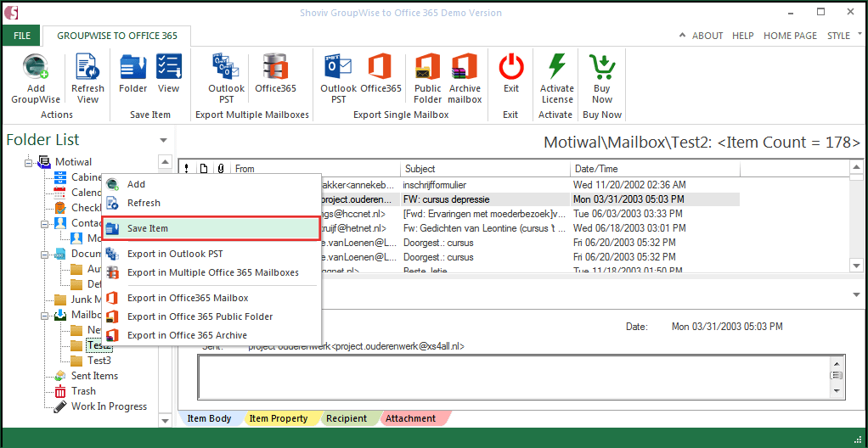The width and height of the screenshot is (868, 448).
Task: Select Export in Outlook PST option
Action: pos(175,254)
